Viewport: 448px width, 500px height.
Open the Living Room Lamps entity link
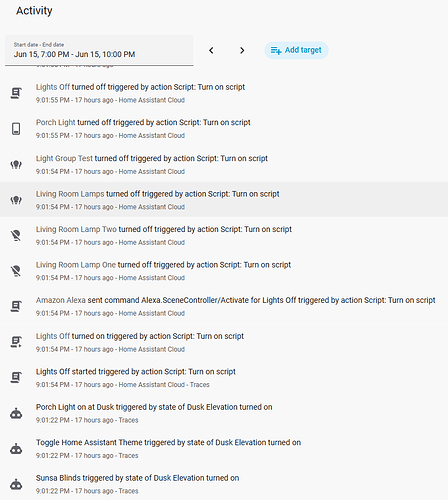coord(70,194)
